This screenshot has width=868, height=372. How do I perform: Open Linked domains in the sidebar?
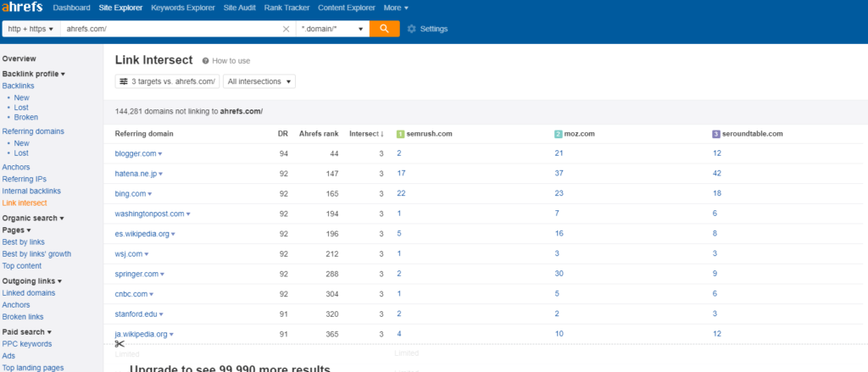coord(29,293)
